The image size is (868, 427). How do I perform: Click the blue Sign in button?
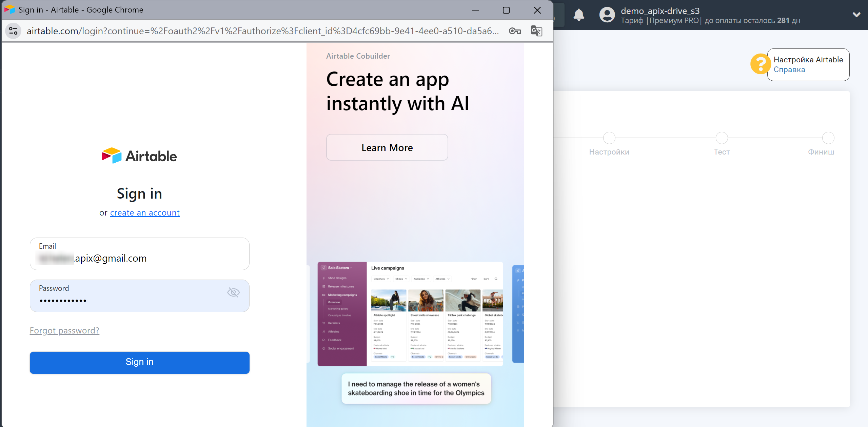pyautogui.click(x=140, y=363)
